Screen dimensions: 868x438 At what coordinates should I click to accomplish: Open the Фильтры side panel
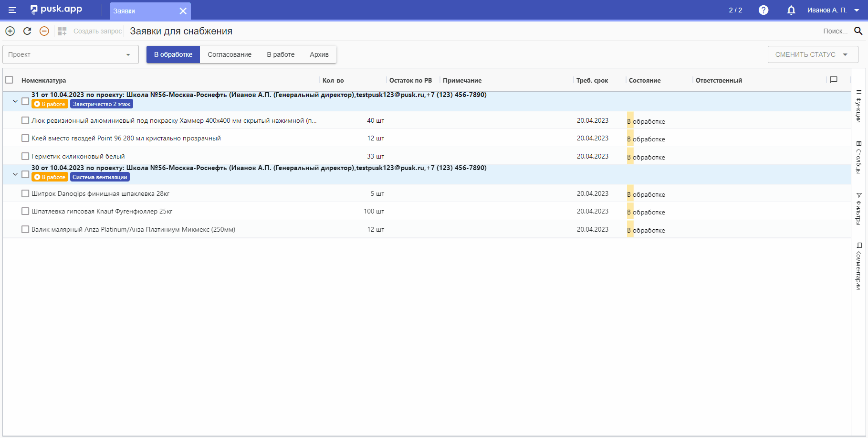859,208
